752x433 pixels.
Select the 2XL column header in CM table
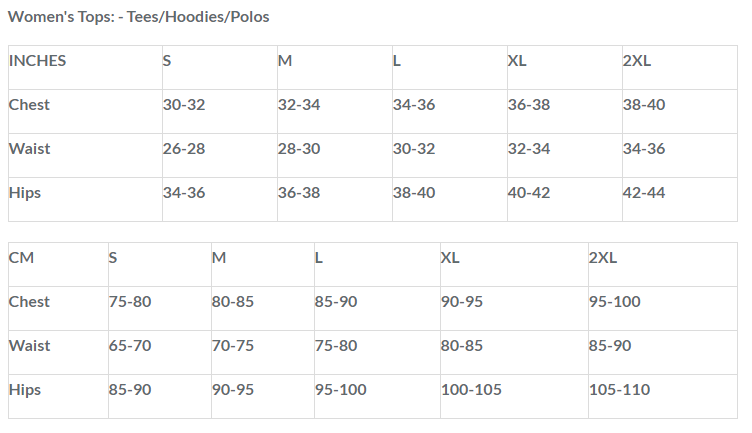[x=603, y=258]
